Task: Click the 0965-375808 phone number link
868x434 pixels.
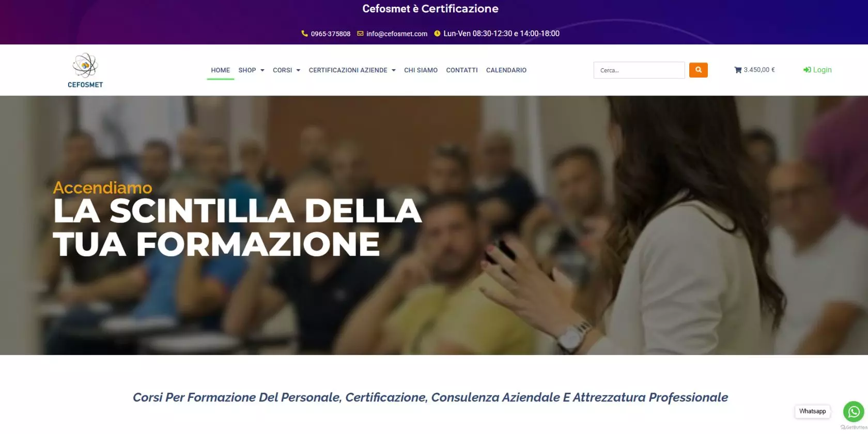Action: [x=331, y=34]
